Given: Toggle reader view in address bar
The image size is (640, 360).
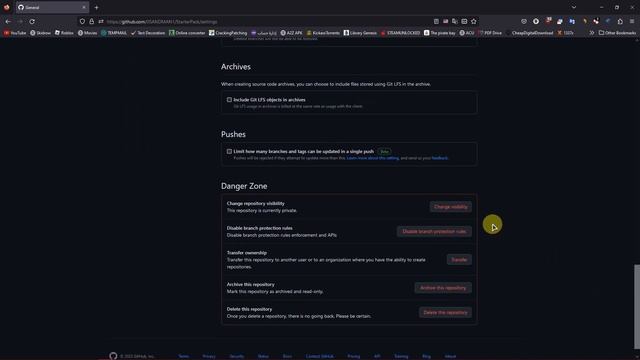Looking at the screenshot, I should pos(436,21).
